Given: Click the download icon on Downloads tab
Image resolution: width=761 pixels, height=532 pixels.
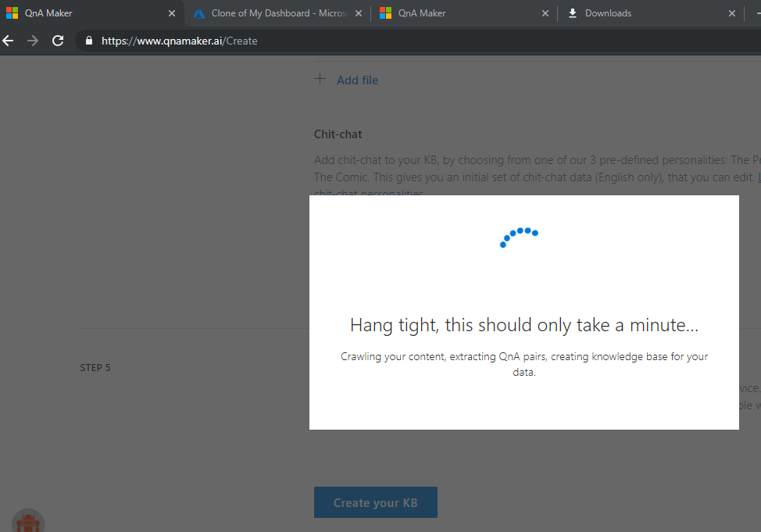Looking at the screenshot, I should pyautogui.click(x=573, y=13).
